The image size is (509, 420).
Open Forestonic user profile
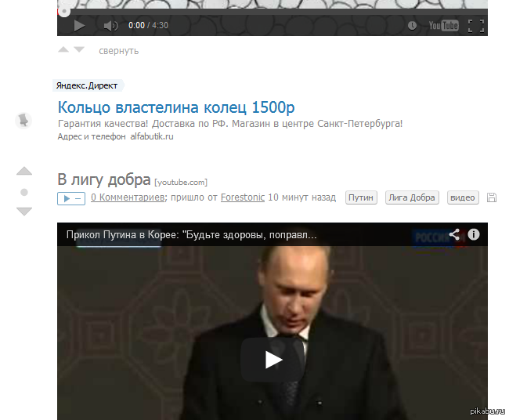[243, 197]
